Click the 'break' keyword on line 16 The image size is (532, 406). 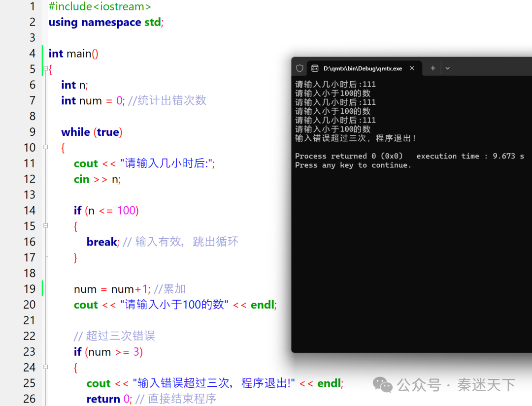102,242
